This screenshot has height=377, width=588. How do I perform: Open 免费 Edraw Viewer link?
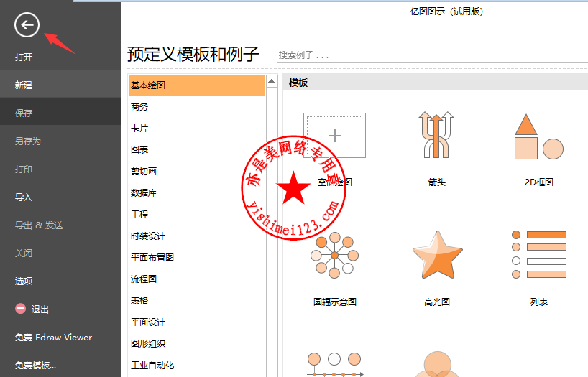[53, 338]
